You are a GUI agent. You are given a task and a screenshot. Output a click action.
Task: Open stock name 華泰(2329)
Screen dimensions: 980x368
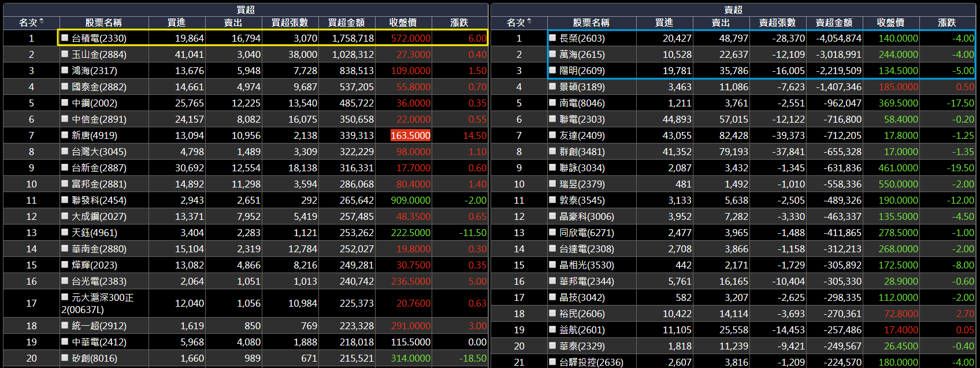pos(582,346)
